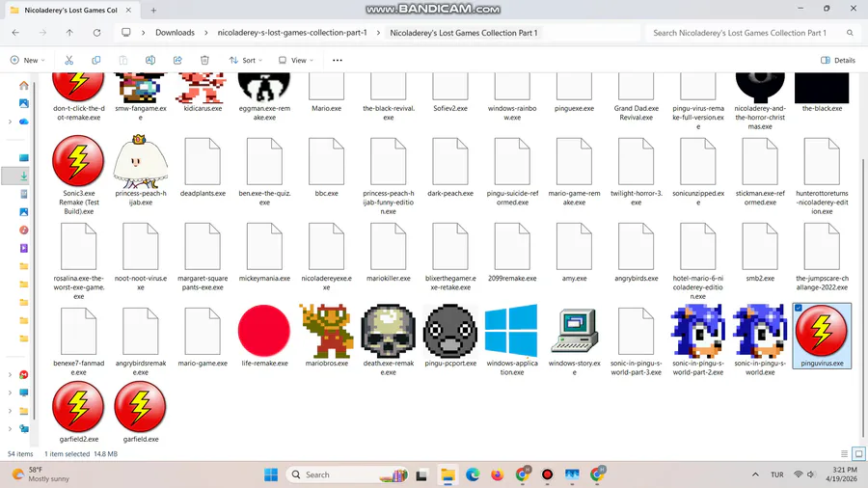This screenshot has height=488, width=868.
Task: Click nicoladerey-s-lost-games-collection-part-1 breadcrumb
Action: (x=292, y=33)
